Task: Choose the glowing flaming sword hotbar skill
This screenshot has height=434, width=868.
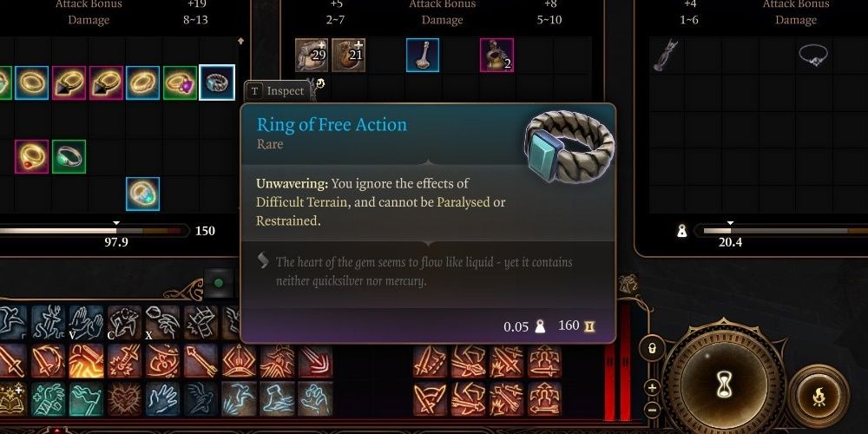Action: point(86,361)
